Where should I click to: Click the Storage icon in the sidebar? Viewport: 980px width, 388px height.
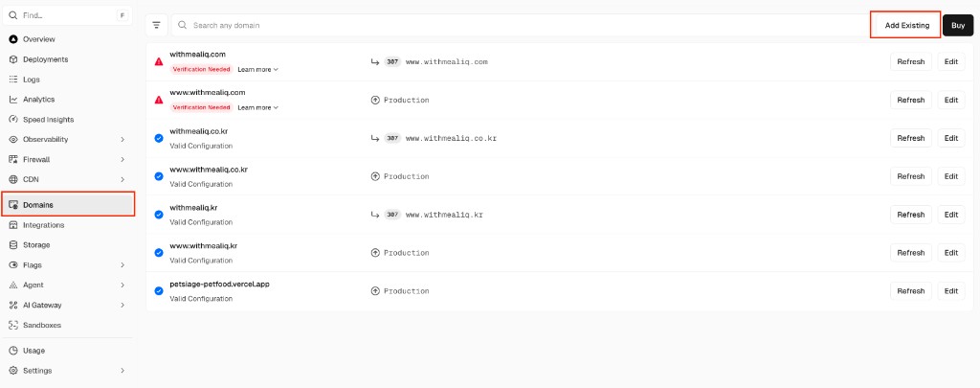click(x=13, y=245)
